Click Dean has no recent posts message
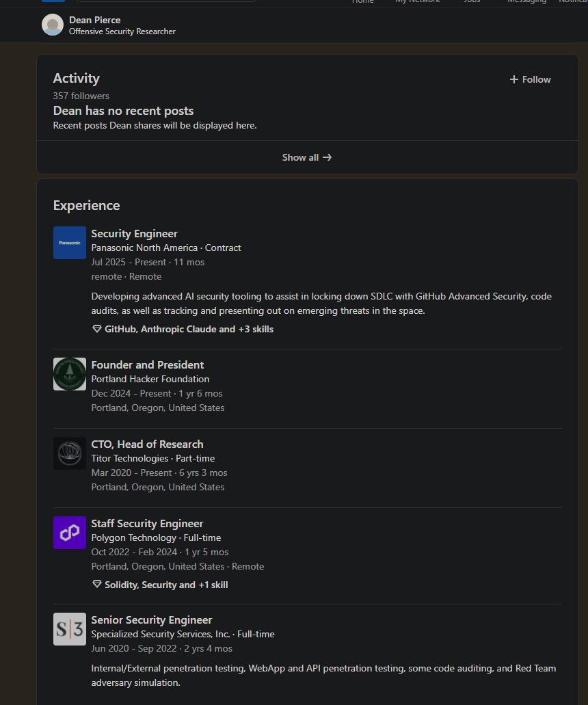The width and height of the screenshot is (588, 705). [x=123, y=111]
